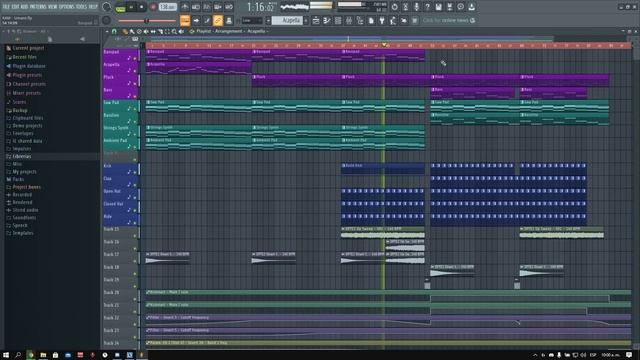Open the EDIT menu

tap(16, 7)
